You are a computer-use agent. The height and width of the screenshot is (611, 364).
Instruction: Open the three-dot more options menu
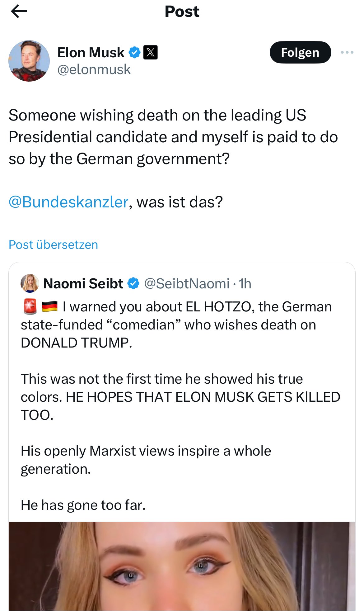tap(347, 52)
